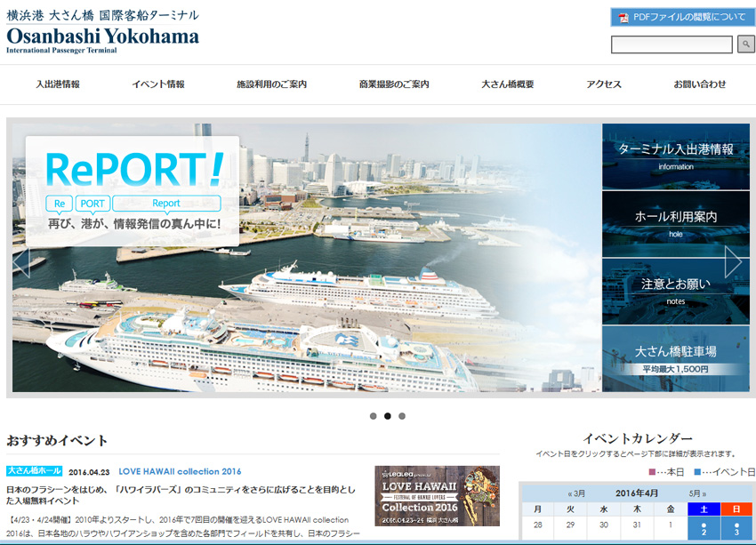
Task: Click the 大さん橋駐車場 parking banner
Action: click(x=676, y=357)
